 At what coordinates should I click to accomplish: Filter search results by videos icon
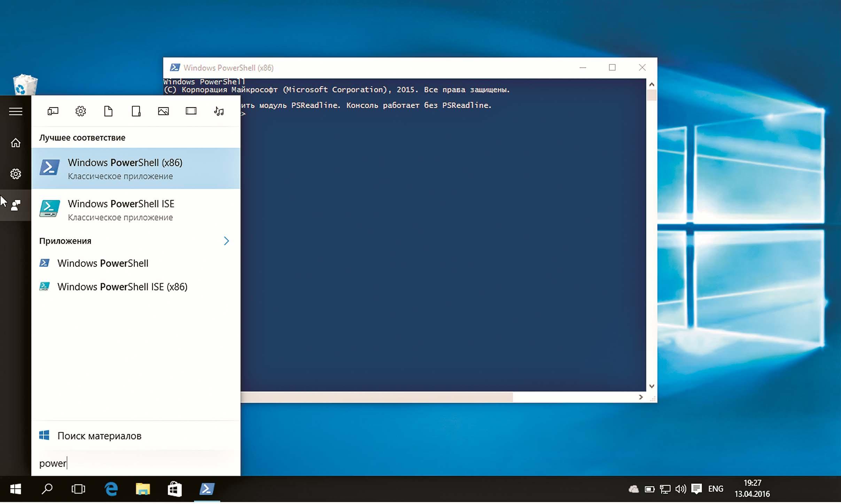pyautogui.click(x=191, y=111)
